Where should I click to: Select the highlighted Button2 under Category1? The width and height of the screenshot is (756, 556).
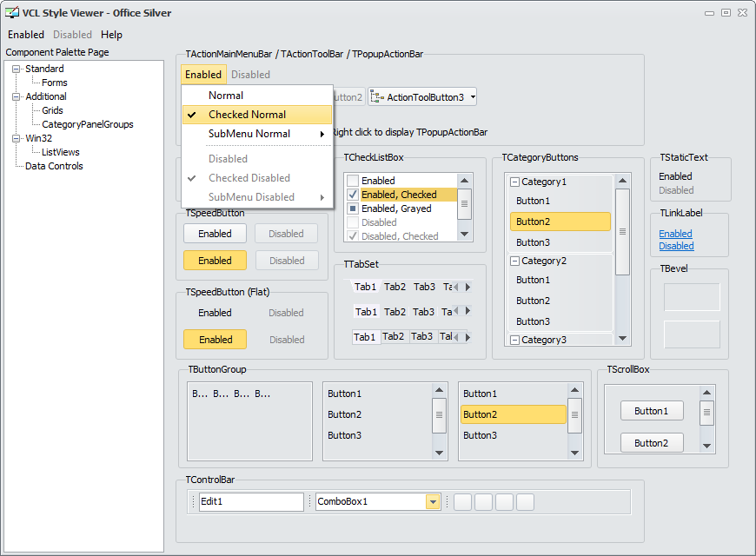(x=560, y=222)
